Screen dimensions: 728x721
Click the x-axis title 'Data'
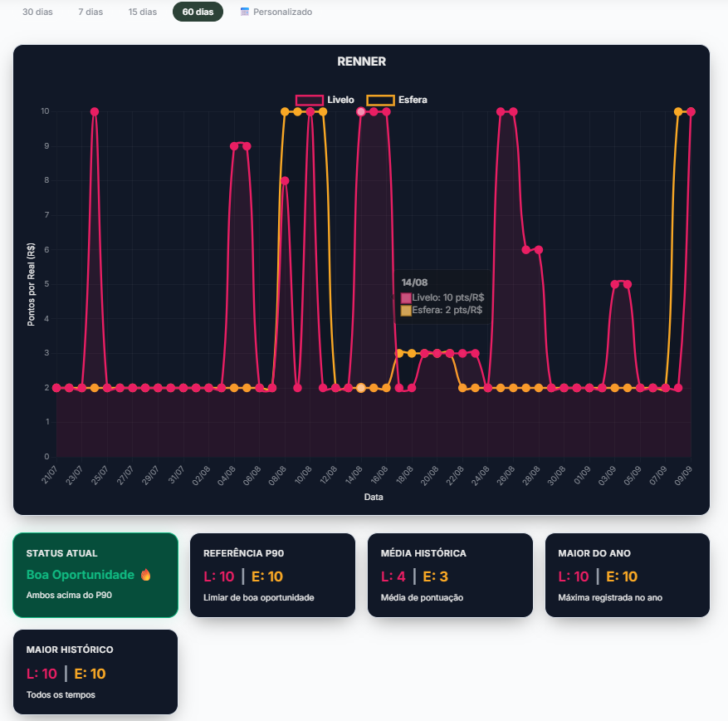point(374,497)
